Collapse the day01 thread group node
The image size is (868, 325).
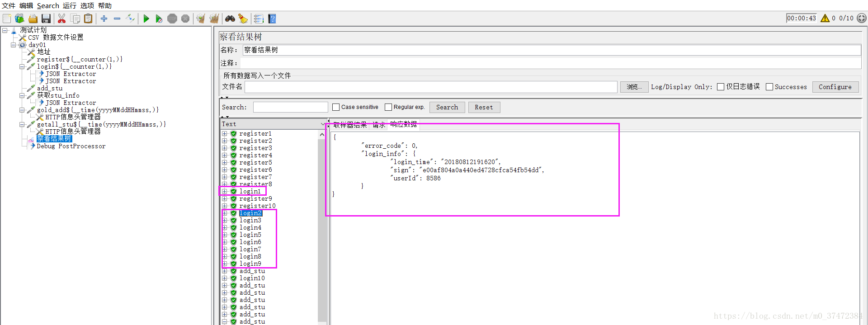14,45
